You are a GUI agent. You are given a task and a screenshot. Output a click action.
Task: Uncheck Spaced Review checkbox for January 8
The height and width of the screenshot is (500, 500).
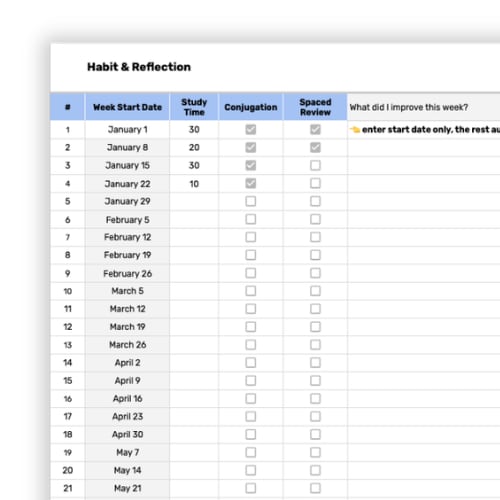pyautogui.click(x=315, y=147)
